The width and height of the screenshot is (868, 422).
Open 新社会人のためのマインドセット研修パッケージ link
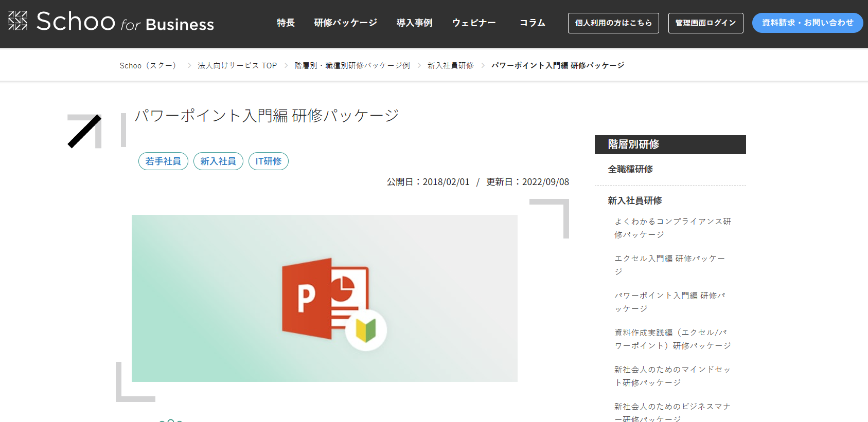[672, 376]
